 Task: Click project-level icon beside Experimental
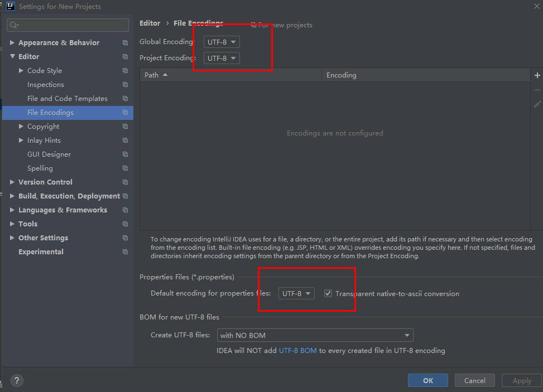(125, 252)
